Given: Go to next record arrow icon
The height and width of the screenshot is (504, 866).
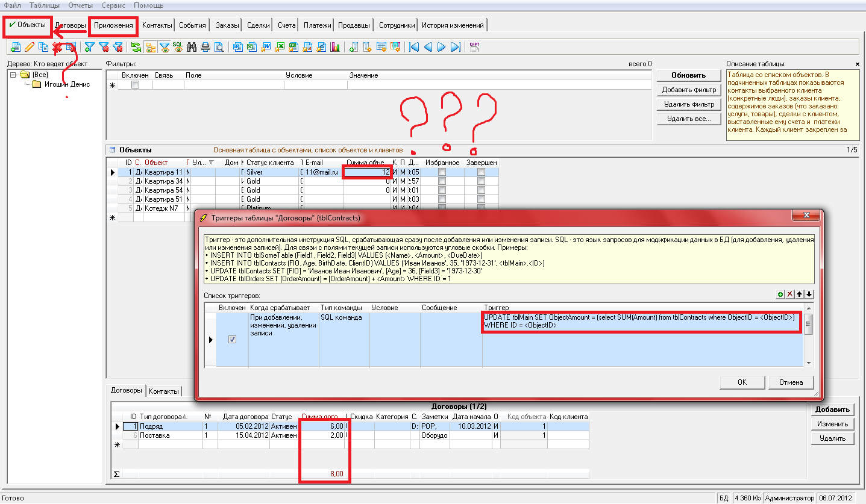Looking at the screenshot, I should pos(442,47).
